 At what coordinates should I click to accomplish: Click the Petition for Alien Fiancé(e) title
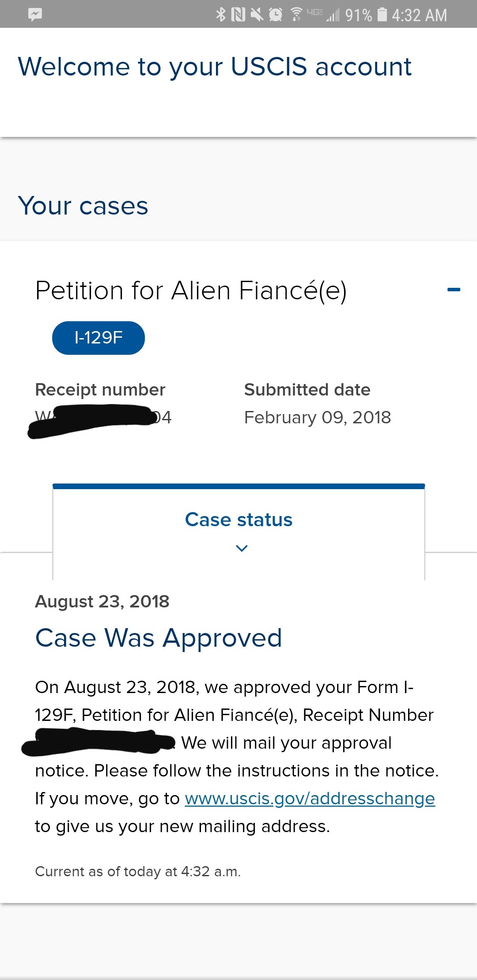pos(191,291)
